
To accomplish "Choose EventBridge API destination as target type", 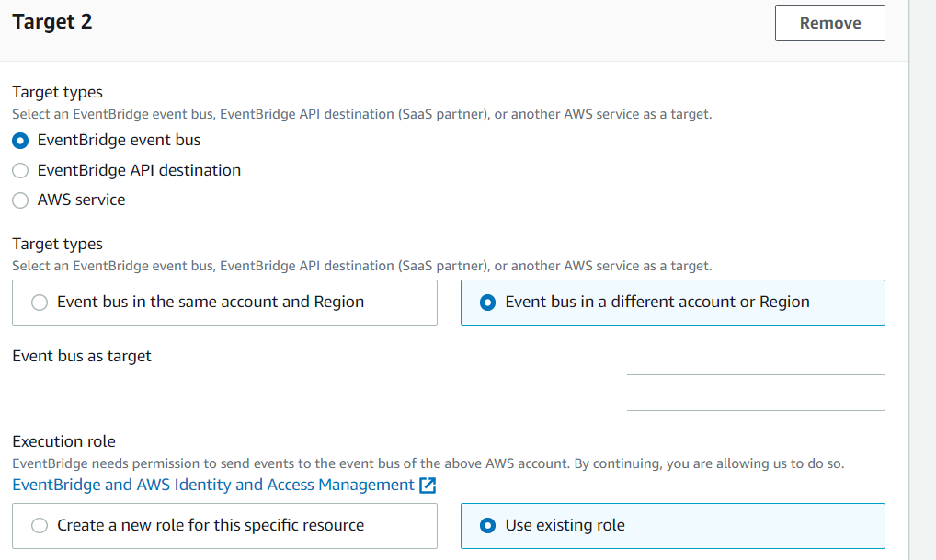I will click(21, 170).
